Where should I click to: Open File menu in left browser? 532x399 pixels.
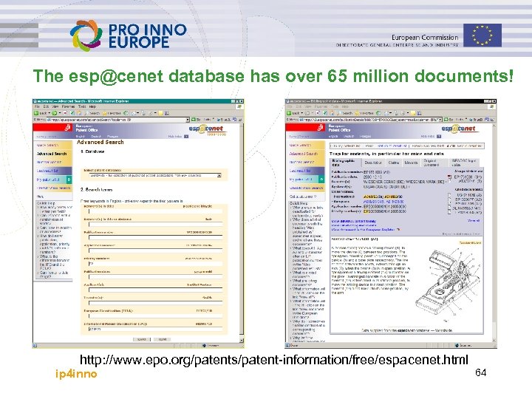click(x=37, y=106)
